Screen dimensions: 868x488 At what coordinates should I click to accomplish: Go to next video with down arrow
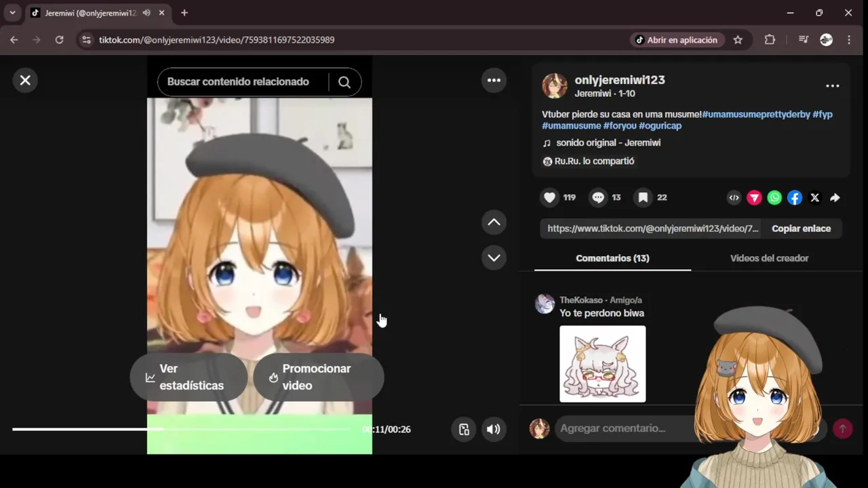494,258
